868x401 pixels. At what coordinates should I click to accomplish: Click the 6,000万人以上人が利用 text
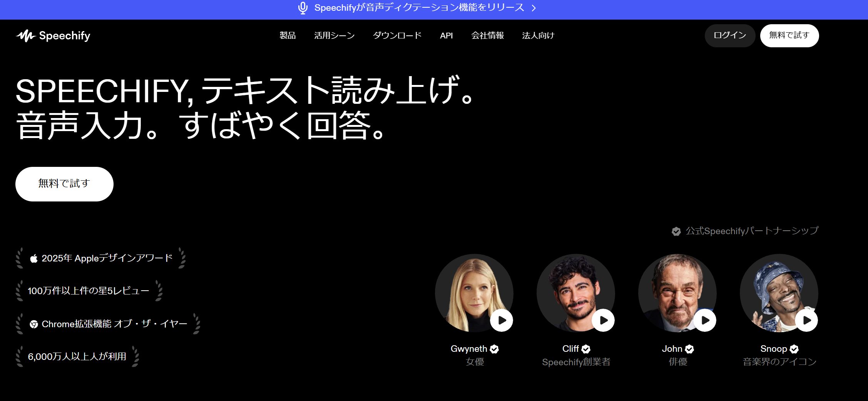pyautogui.click(x=77, y=357)
